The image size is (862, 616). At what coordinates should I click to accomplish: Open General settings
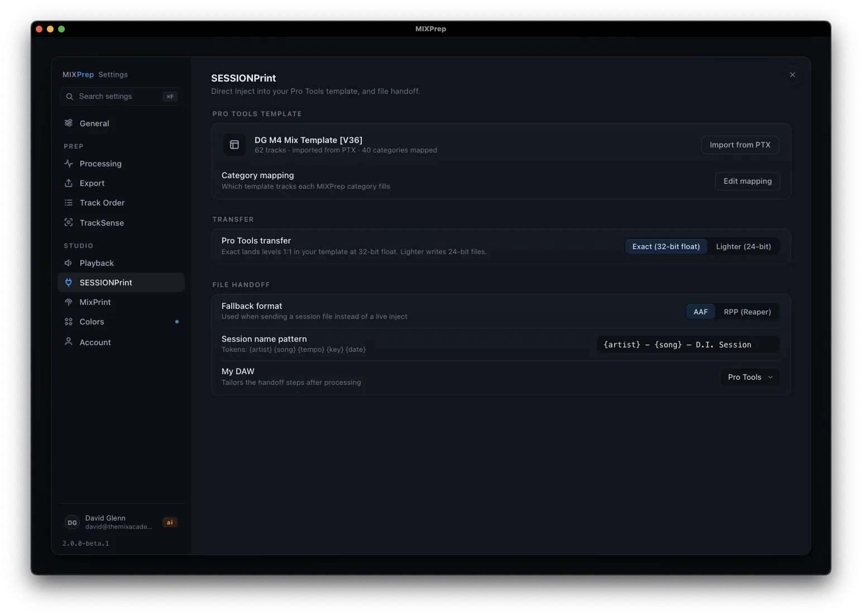(x=121, y=123)
